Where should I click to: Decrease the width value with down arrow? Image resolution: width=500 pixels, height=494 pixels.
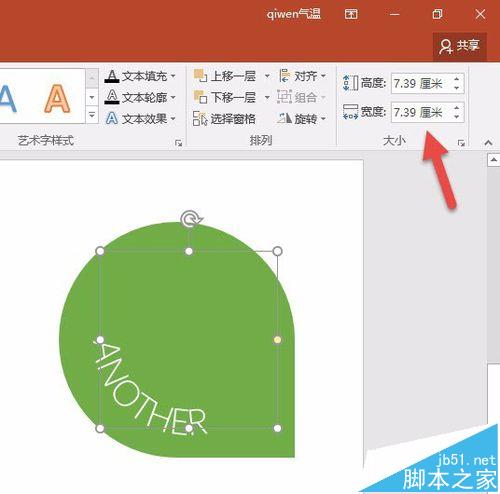[457, 117]
